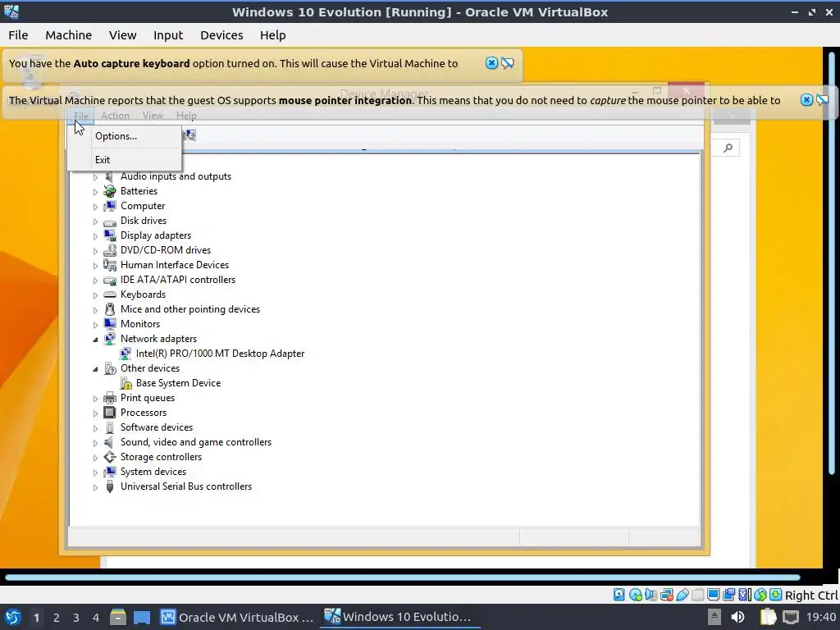Click the optical disk status icon
This screenshot has width=840, height=630.
(x=636, y=595)
